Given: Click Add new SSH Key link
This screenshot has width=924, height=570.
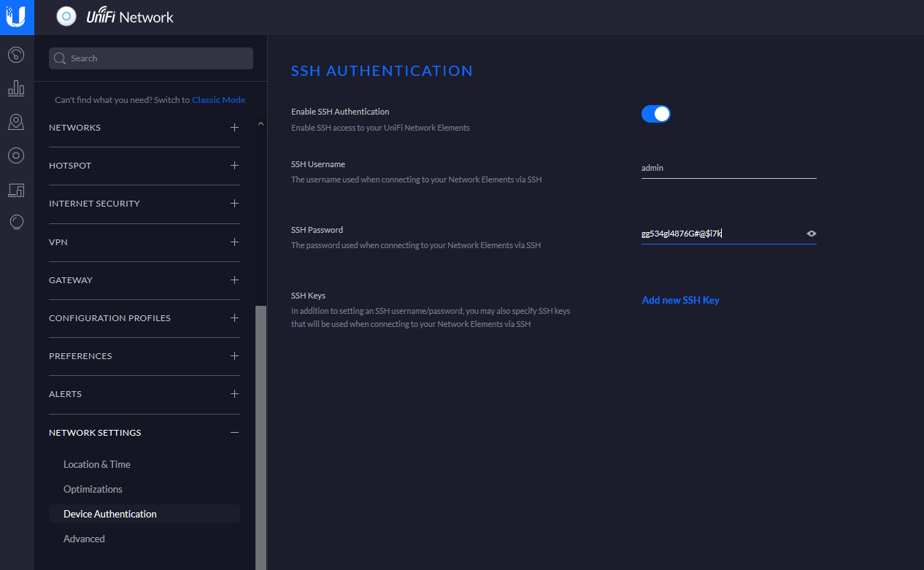Looking at the screenshot, I should click(680, 300).
